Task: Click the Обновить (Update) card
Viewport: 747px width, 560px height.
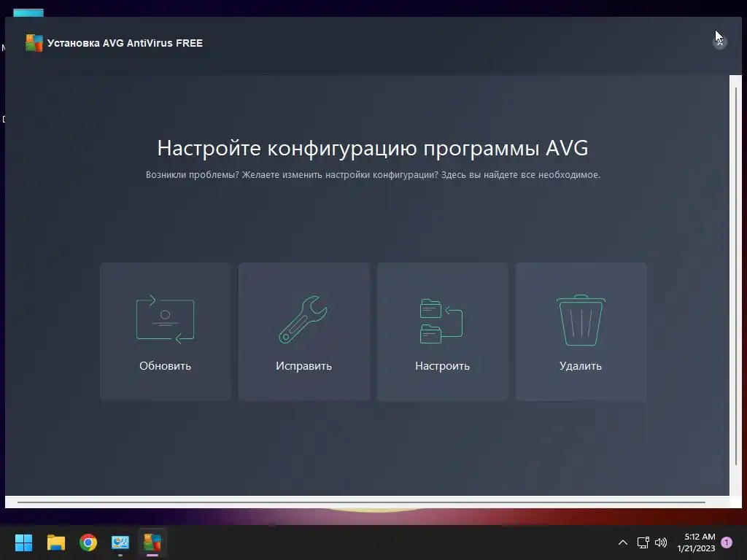Action: click(166, 332)
